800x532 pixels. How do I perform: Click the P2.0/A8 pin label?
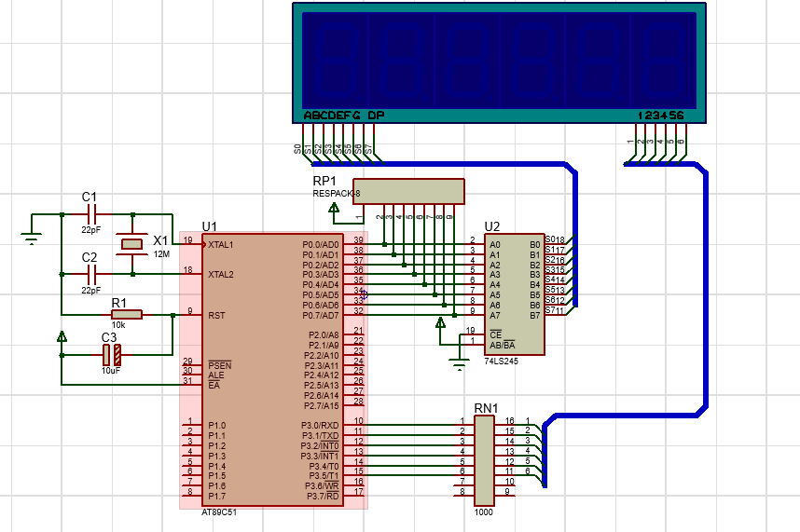click(324, 335)
